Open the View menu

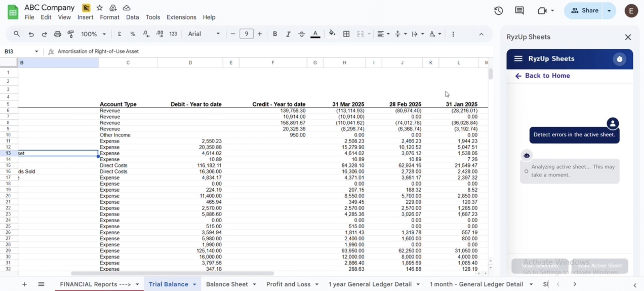[64, 17]
